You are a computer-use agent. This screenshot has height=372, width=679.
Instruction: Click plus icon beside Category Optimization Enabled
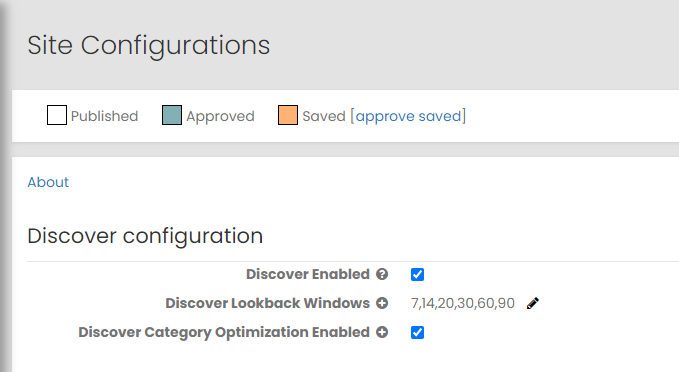(x=382, y=332)
